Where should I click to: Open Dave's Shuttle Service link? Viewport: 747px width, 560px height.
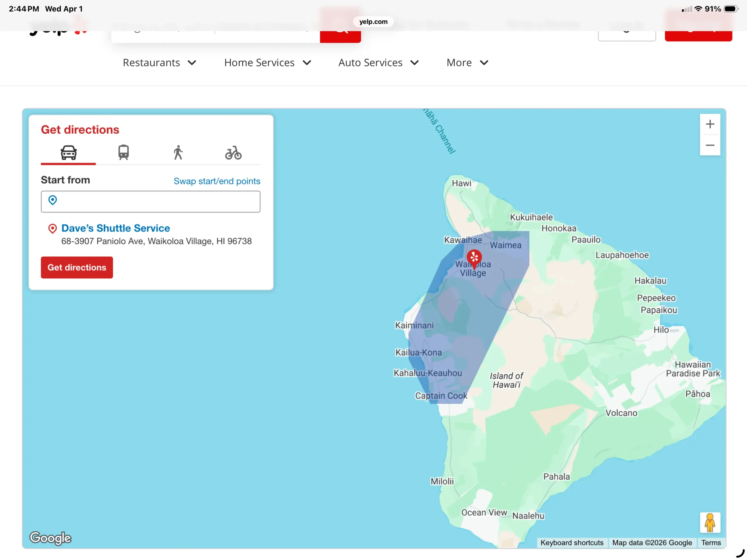tap(116, 228)
